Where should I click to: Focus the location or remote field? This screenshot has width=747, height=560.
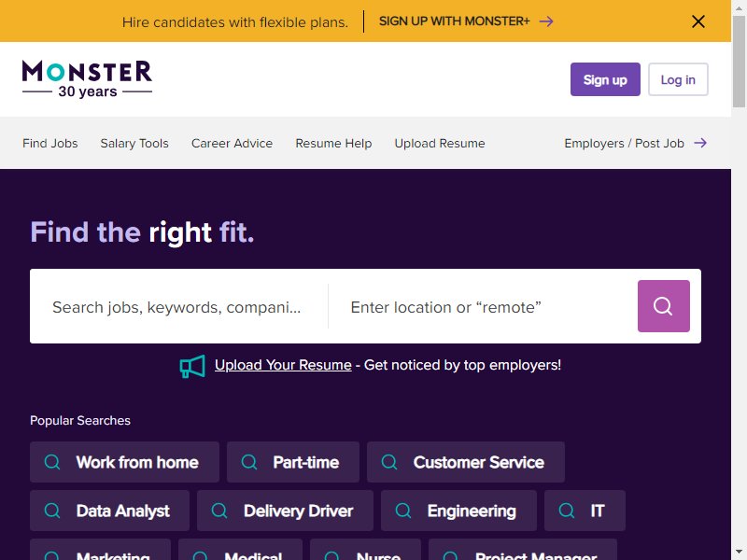483,307
